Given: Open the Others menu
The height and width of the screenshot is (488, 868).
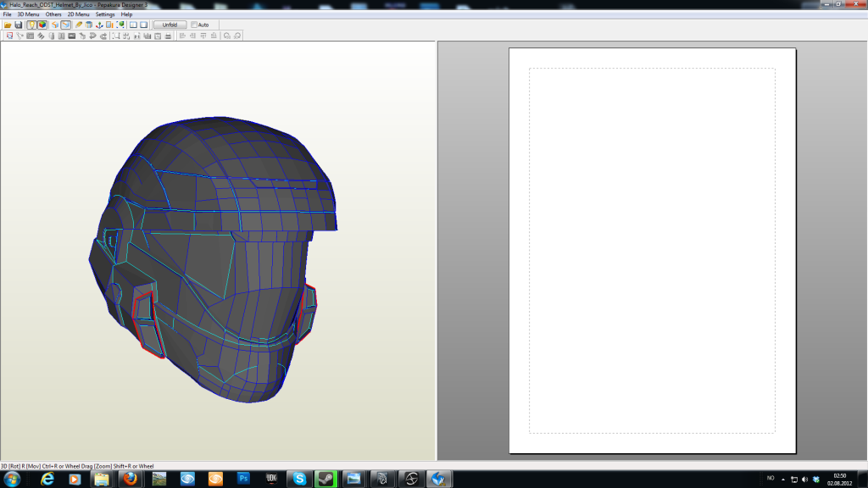Looking at the screenshot, I should click(53, 14).
